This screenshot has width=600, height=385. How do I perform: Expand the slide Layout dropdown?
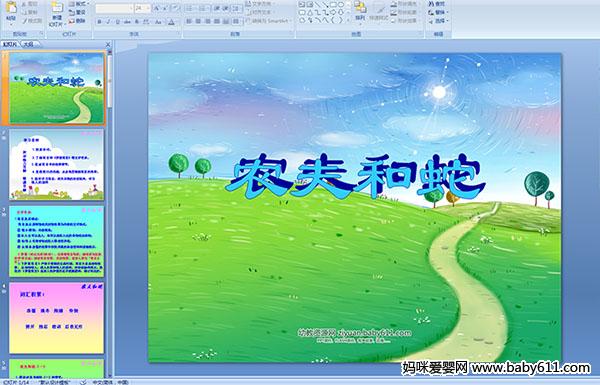point(78,4)
